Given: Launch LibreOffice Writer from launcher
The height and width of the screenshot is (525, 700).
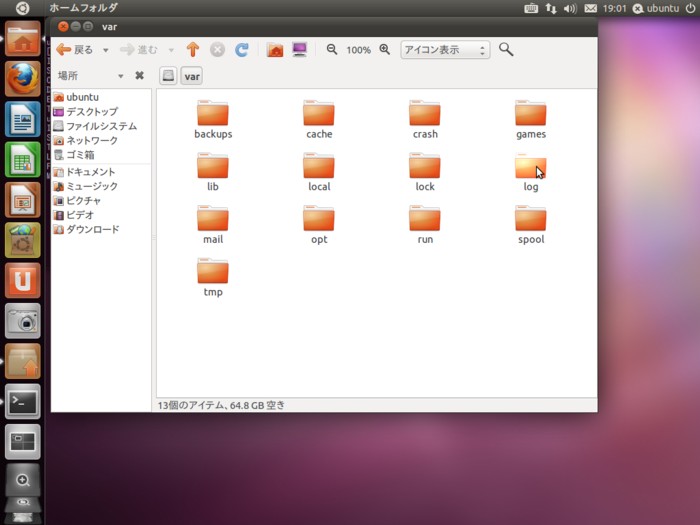Looking at the screenshot, I should click(23, 119).
